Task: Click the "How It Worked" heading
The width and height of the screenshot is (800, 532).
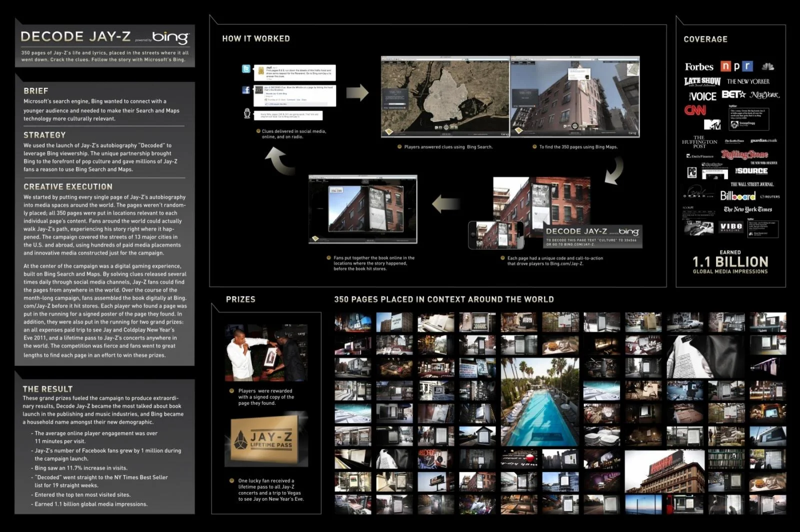Action: coord(256,38)
